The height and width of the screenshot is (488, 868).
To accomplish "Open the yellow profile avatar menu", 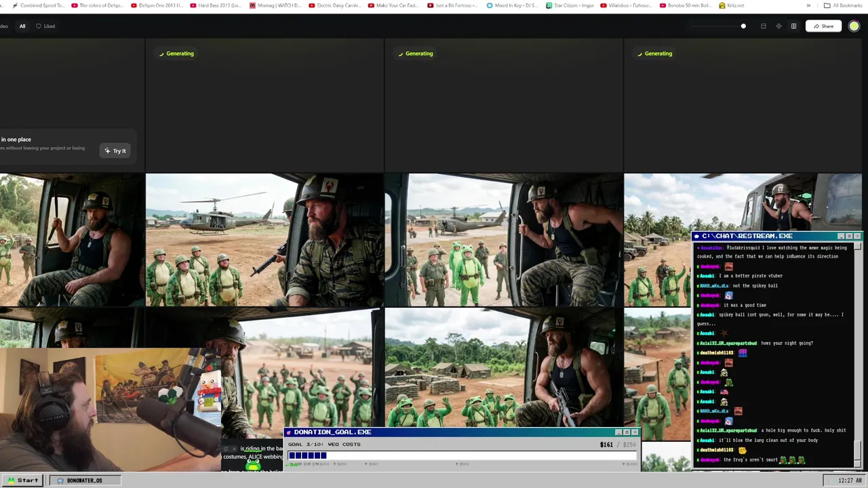I will tap(854, 26).
